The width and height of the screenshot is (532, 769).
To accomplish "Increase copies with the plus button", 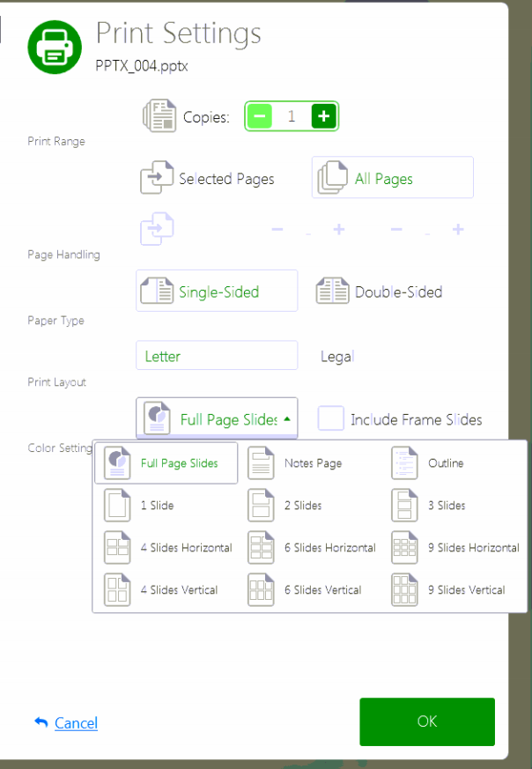I will [x=323, y=116].
